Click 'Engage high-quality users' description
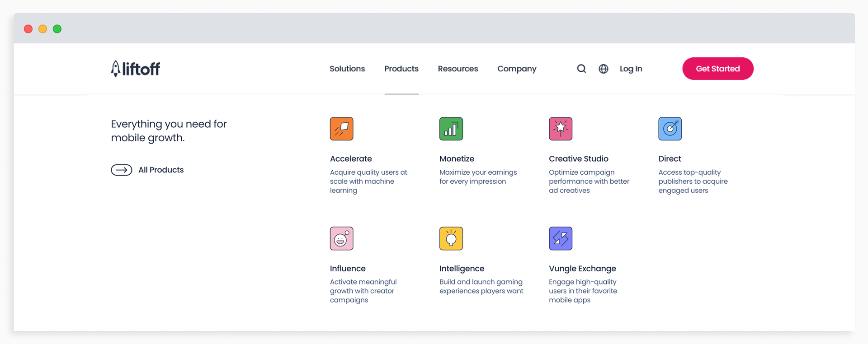The image size is (868, 344). (x=583, y=291)
